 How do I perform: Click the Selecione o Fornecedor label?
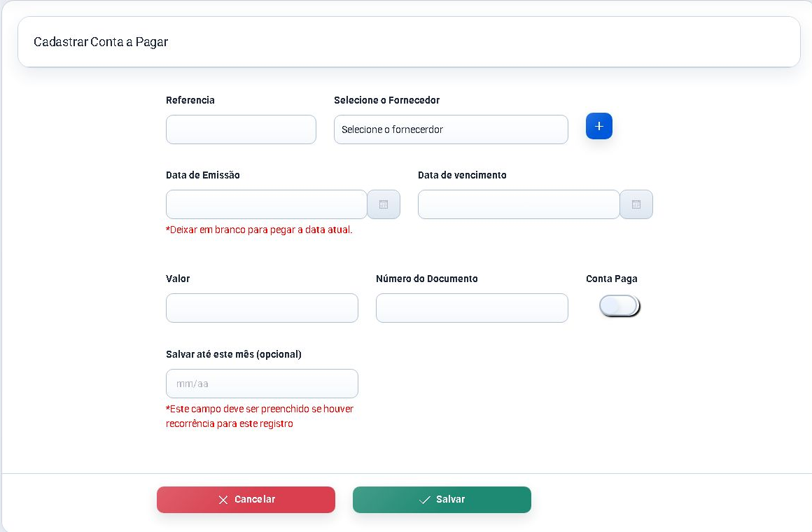point(386,100)
